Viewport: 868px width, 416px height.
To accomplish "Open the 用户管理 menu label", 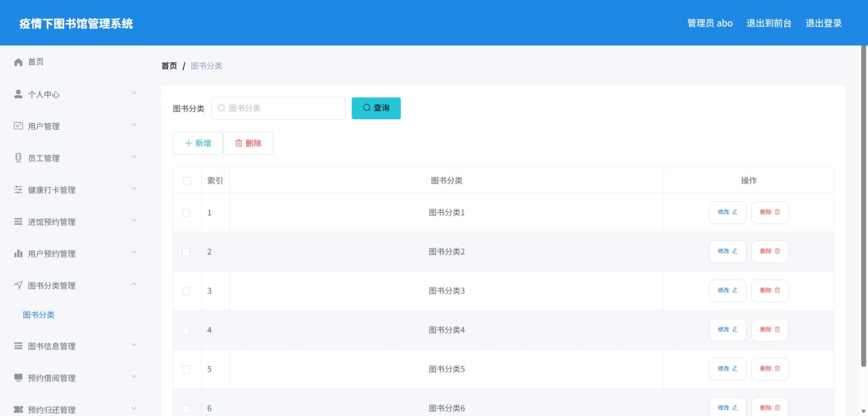I will tap(44, 126).
